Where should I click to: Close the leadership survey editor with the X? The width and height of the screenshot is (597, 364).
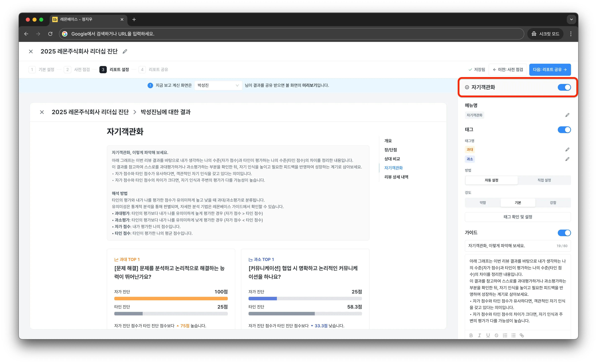pyautogui.click(x=31, y=51)
